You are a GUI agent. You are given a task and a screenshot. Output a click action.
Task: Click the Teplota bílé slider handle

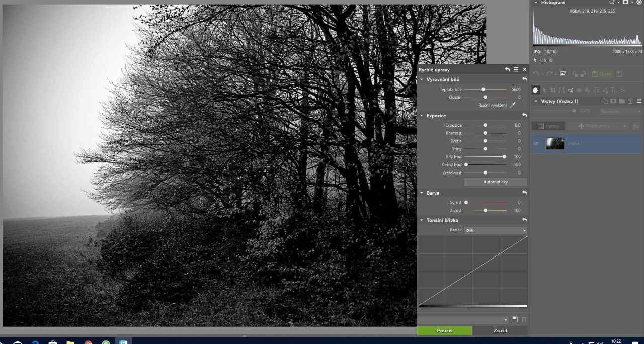point(484,89)
